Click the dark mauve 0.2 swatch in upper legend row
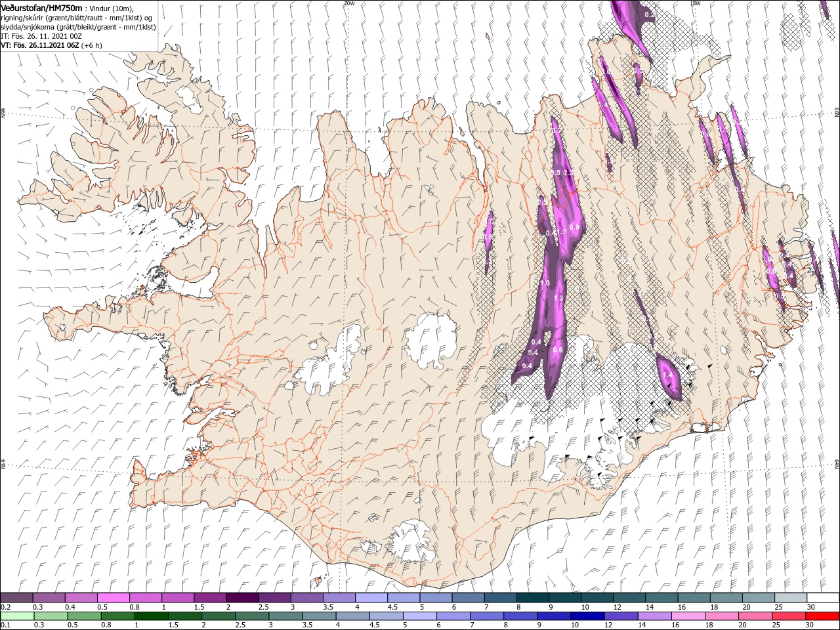The height and width of the screenshot is (630, 840). coord(16,598)
